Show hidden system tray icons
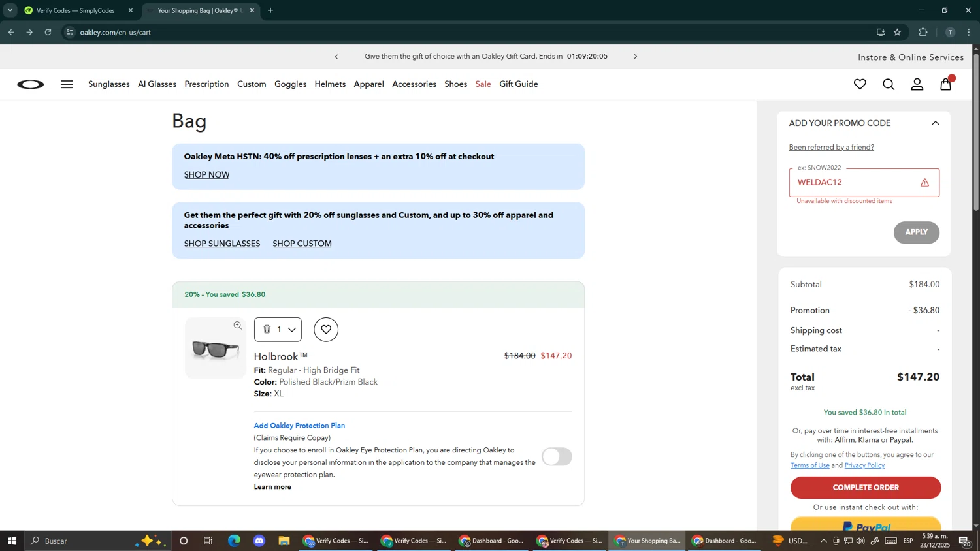980x551 pixels. tap(823, 541)
